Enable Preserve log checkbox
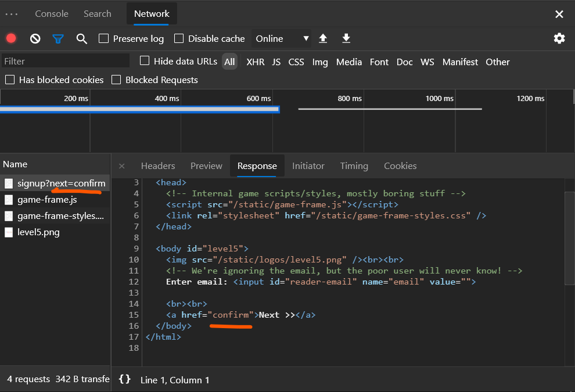575x392 pixels. [x=104, y=38]
